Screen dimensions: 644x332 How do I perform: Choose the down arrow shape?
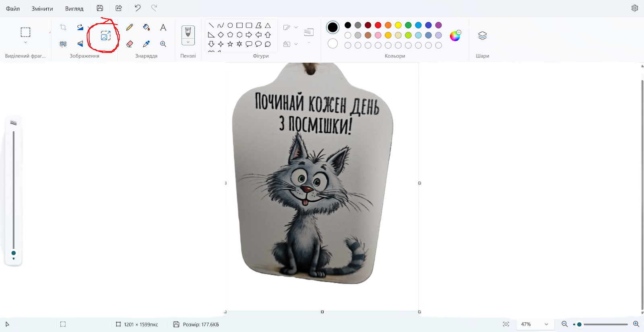pos(211,44)
